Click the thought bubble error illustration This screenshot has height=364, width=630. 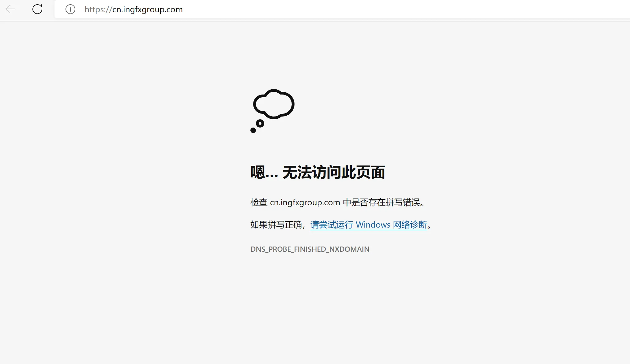point(272,111)
